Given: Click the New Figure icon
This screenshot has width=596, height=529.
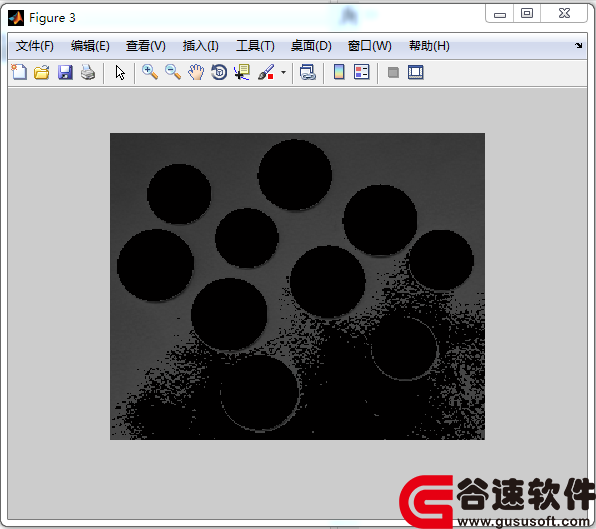Looking at the screenshot, I should pos(19,72).
